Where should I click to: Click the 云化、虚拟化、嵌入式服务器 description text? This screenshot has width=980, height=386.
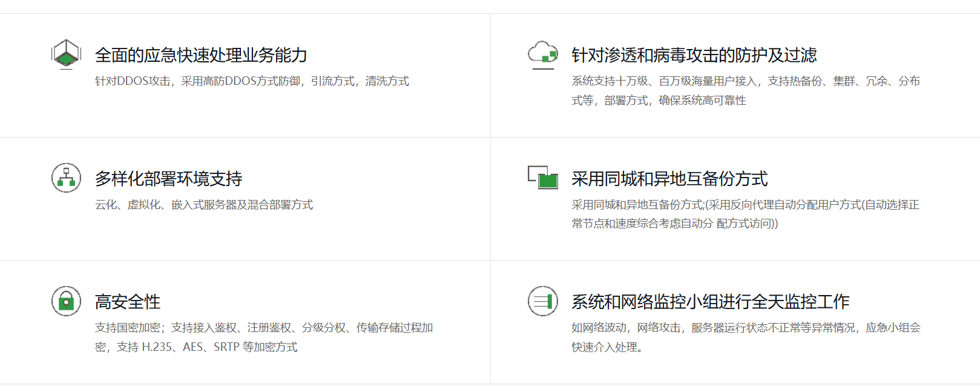[204, 205]
